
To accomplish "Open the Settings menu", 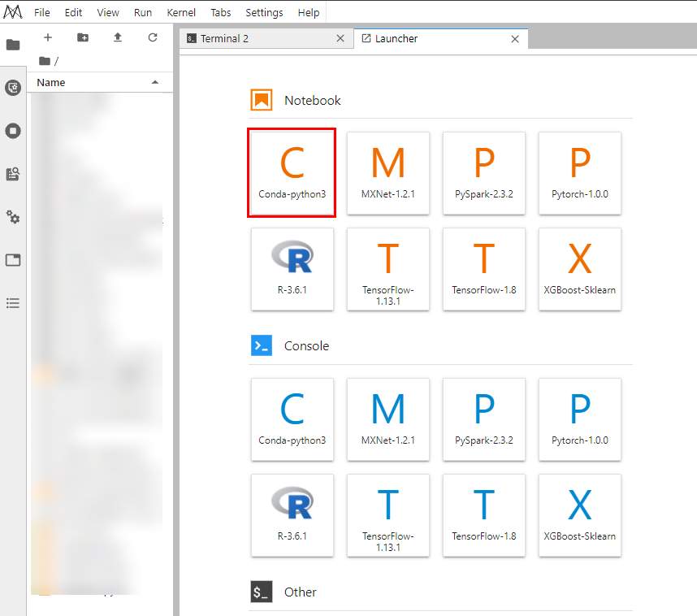I will click(264, 12).
